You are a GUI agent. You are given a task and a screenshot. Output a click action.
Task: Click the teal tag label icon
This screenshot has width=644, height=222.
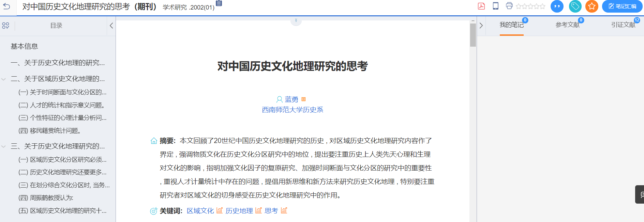pyautogui.click(x=575, y=6)
